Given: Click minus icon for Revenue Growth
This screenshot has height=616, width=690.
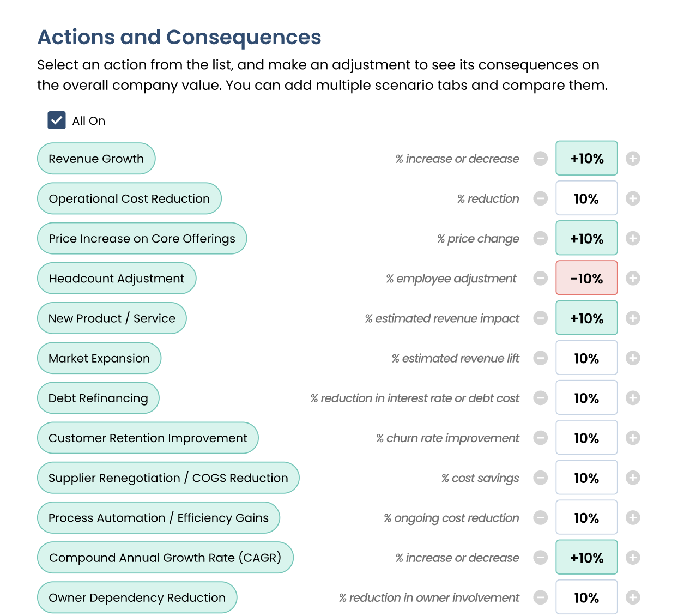Looking at the screenshot, I should pos(541,159).
